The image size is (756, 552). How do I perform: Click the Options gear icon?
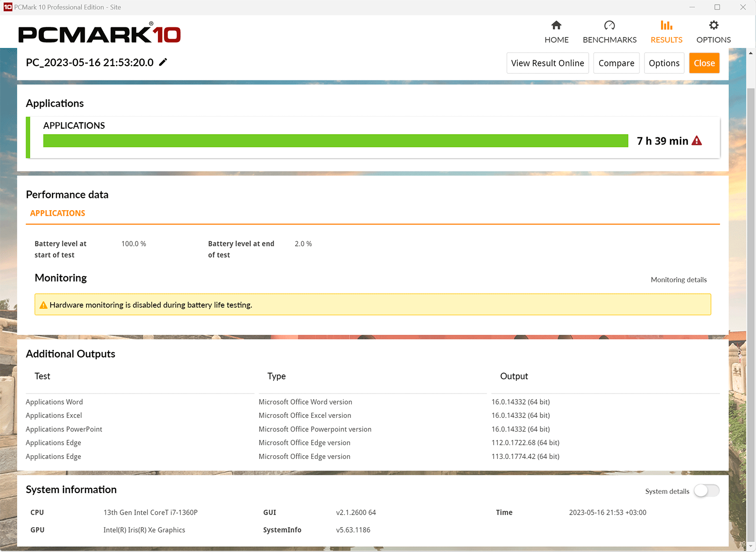tap(713, 25)
